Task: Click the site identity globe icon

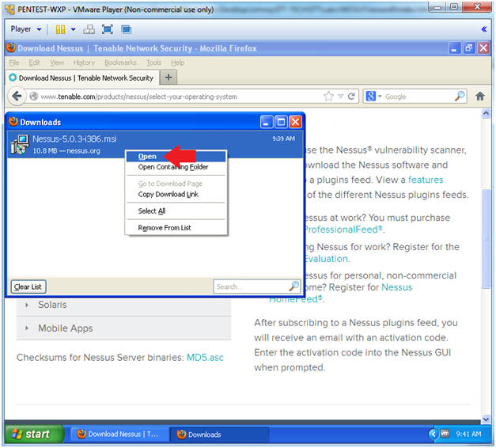Action: [x=34, y=97]
